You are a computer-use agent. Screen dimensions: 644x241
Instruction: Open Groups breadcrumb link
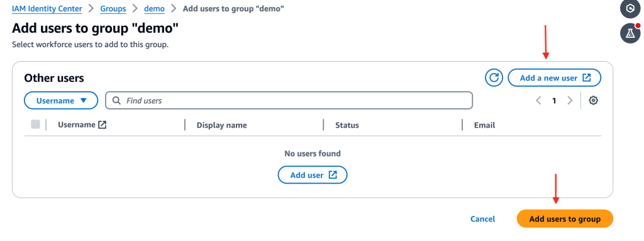point(113,8)
